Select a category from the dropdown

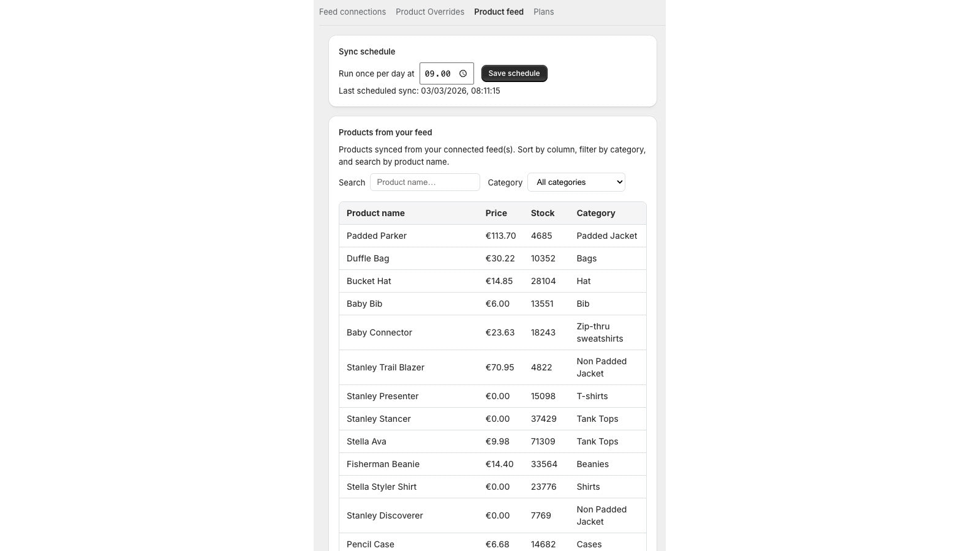click(576, 182)
